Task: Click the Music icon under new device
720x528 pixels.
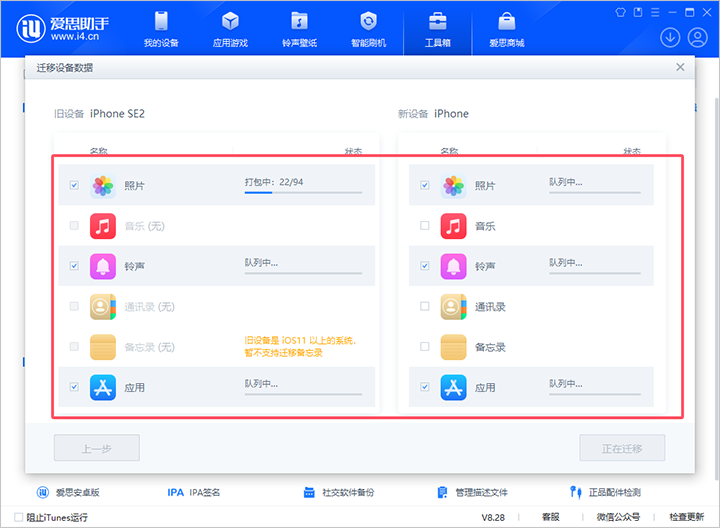Action: 454,226
